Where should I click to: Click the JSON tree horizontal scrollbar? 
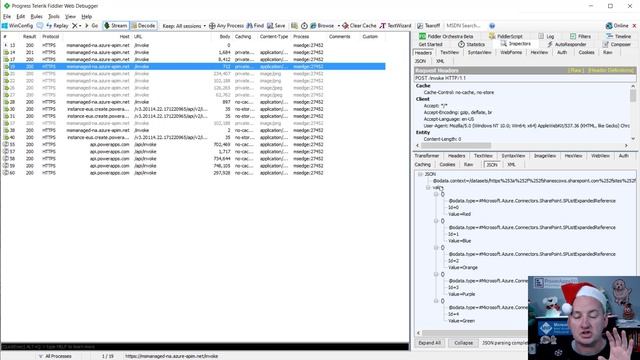[471, 333]
